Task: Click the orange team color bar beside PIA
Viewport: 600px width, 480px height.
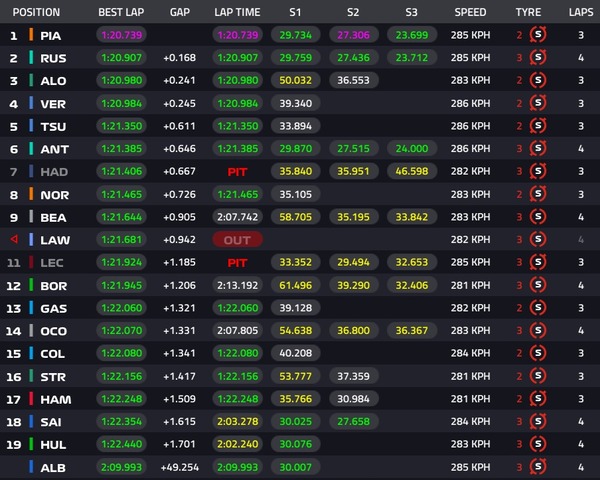Action: coord(31,35)
